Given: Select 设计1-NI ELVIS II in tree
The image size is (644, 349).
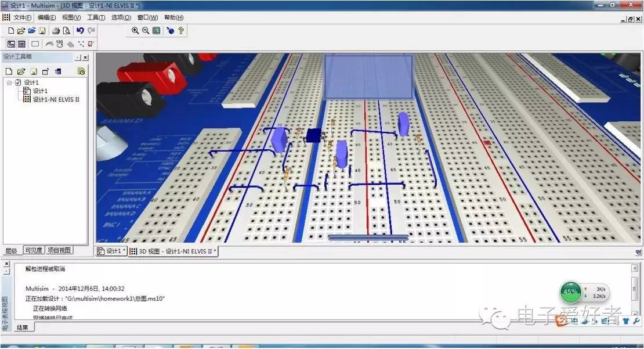Looking at the screenshot, I should click(56, 99).
